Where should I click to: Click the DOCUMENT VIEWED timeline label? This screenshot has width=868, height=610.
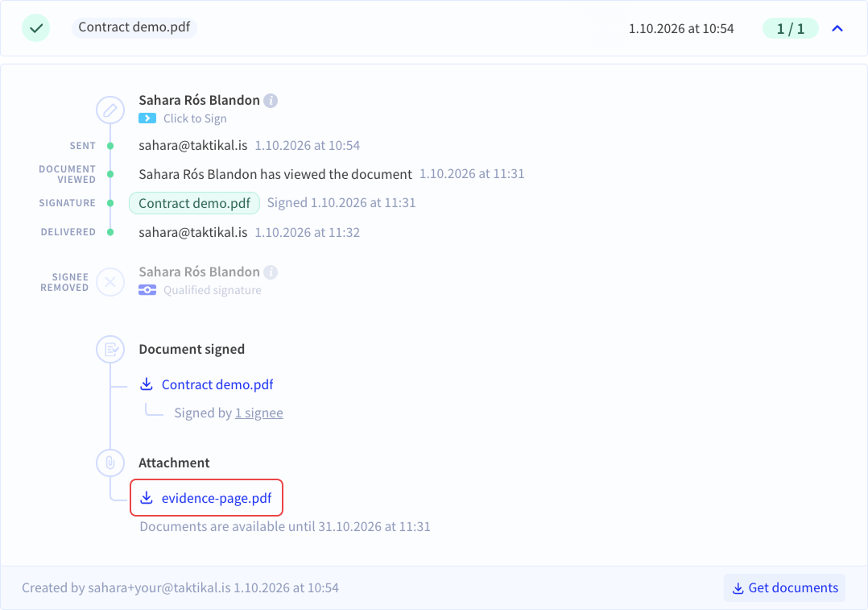coord(67,174)
